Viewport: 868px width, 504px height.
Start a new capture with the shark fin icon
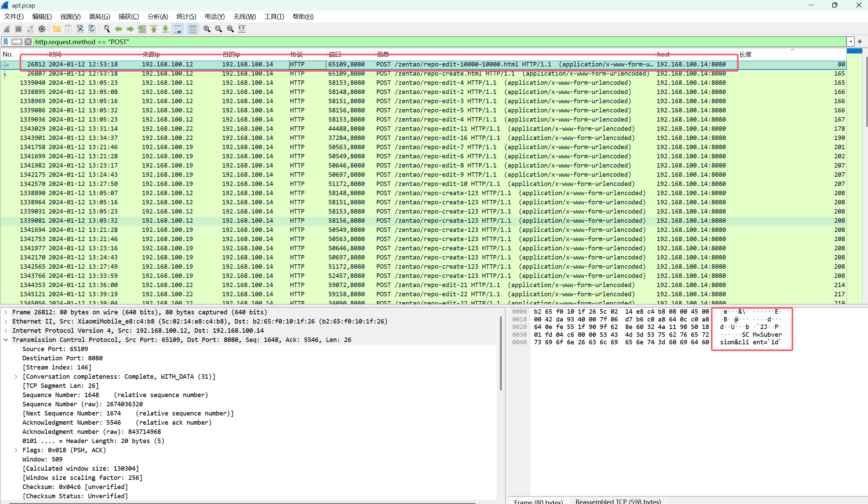[6, 29]
